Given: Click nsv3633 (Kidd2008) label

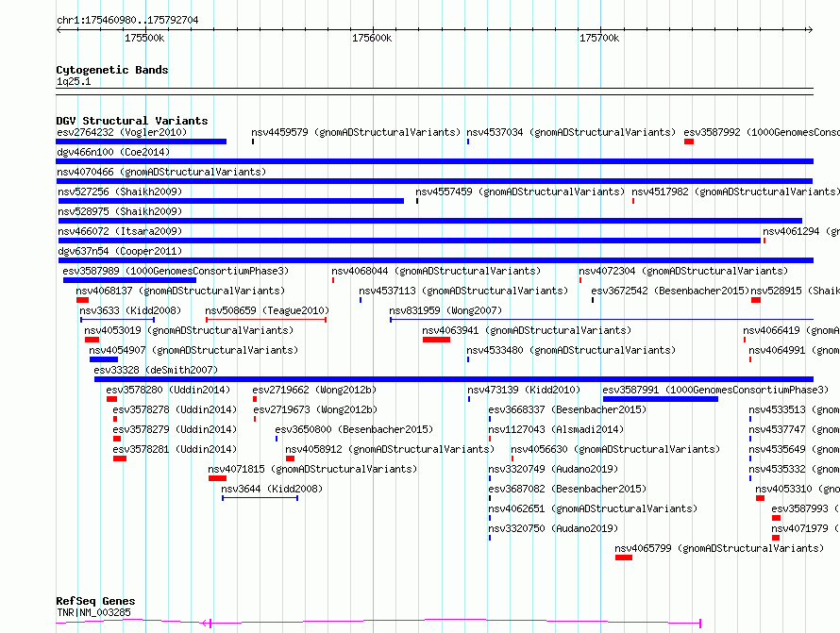Looking at the screenshot, I should coord(130,310).
